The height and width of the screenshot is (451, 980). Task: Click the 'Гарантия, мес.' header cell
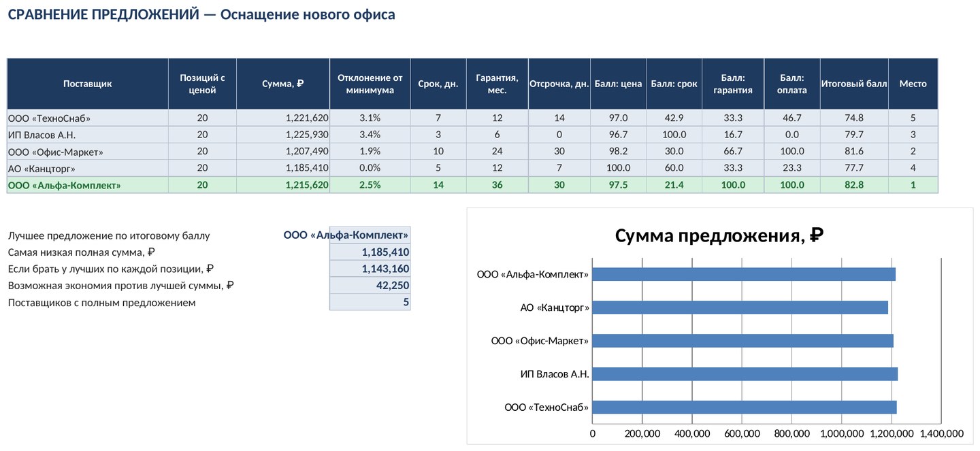pyautogui.click(x=497, y=84)
